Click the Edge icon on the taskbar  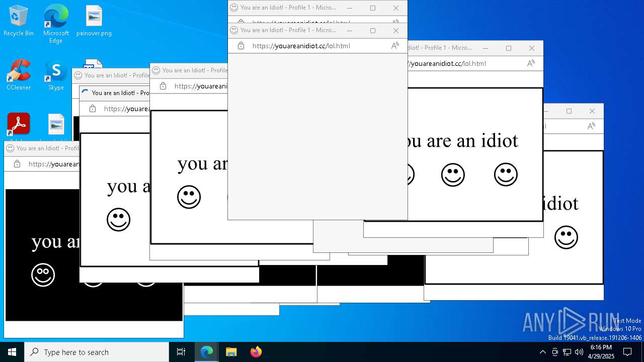pos(207,352)
